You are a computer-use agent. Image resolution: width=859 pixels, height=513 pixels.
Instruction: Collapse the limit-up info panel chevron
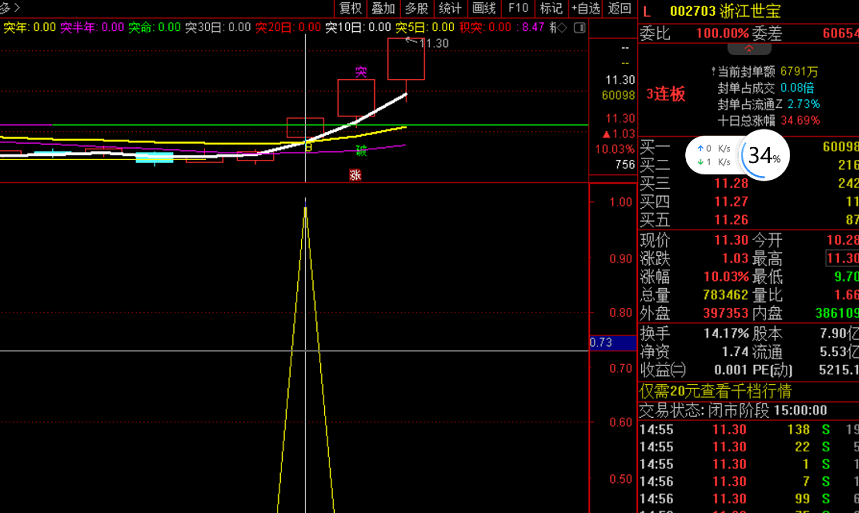tap(749, 48)
